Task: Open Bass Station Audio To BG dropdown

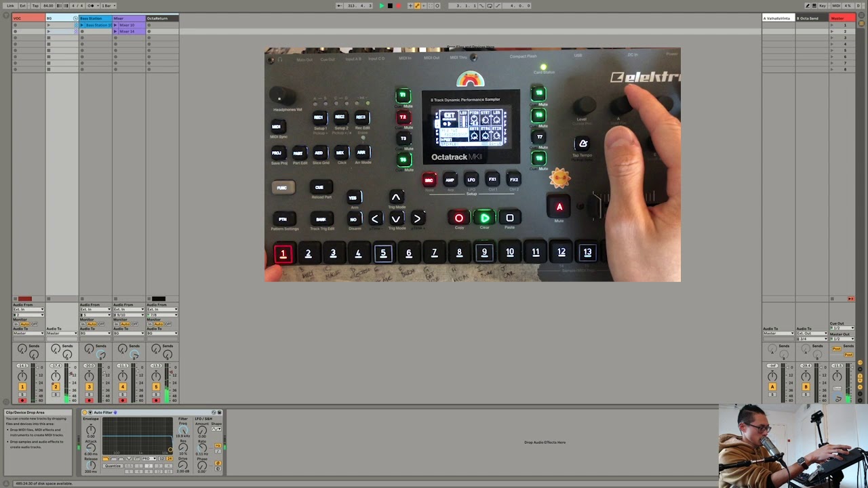Action: click(95, 333)
